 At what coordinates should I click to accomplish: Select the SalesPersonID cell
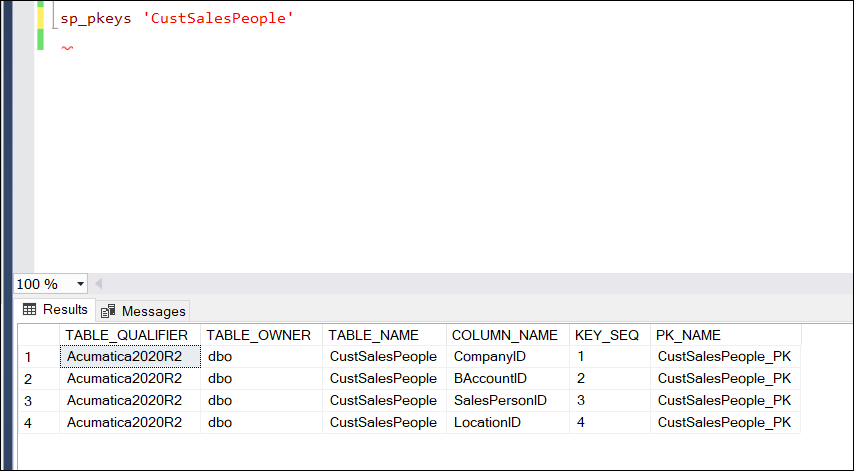pyautogui.click(x=500, y=401)
